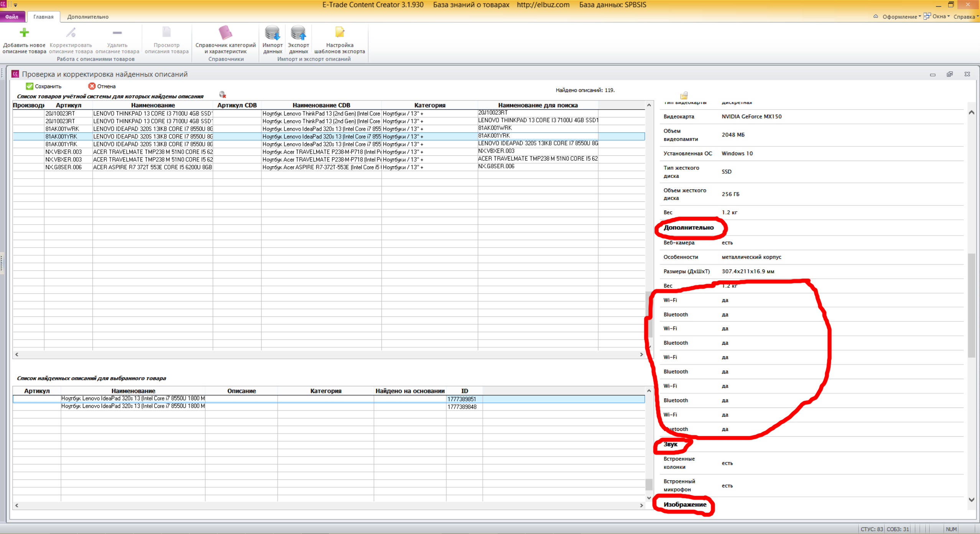Click the Сохранить button

click(x=44, y=86)
